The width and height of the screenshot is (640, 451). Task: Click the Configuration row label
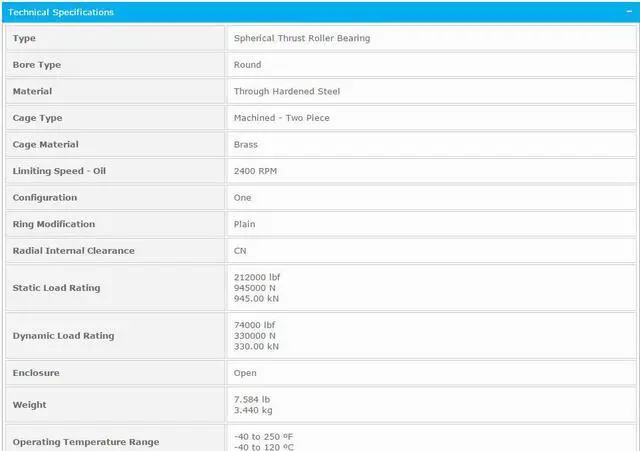pos(44,197)
